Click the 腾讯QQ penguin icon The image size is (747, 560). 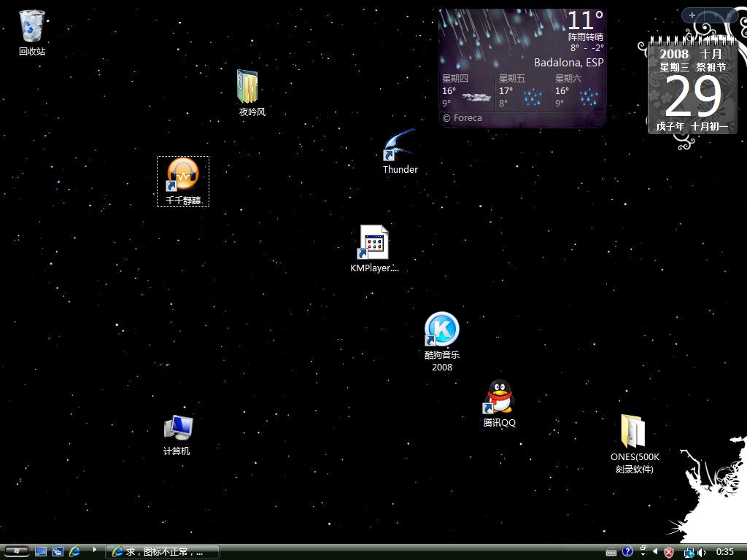(500, 397)
